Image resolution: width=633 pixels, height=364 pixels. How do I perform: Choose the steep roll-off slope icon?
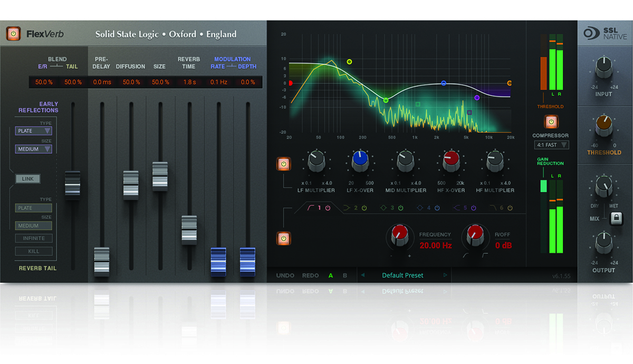(484, 255)
